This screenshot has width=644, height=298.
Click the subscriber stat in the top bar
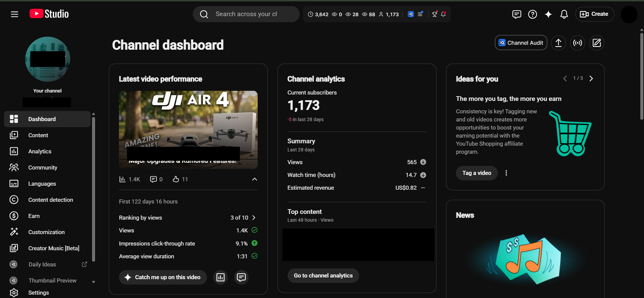coord(389,14)
